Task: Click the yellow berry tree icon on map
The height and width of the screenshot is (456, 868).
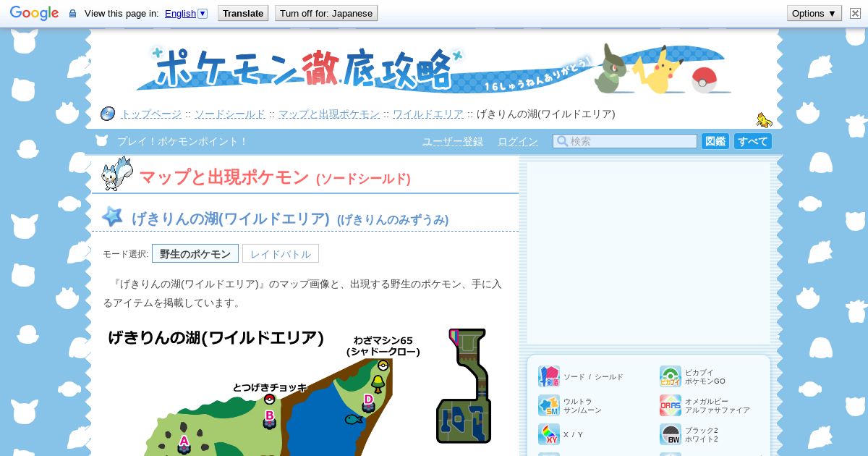Action: [378, 383]
